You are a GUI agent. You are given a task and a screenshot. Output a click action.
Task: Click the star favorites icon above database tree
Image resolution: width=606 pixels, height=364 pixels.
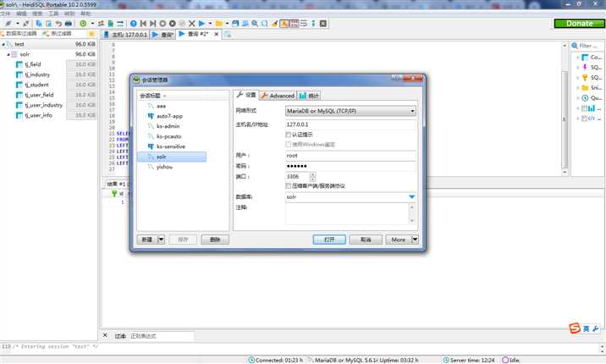(x=91, y=34)
